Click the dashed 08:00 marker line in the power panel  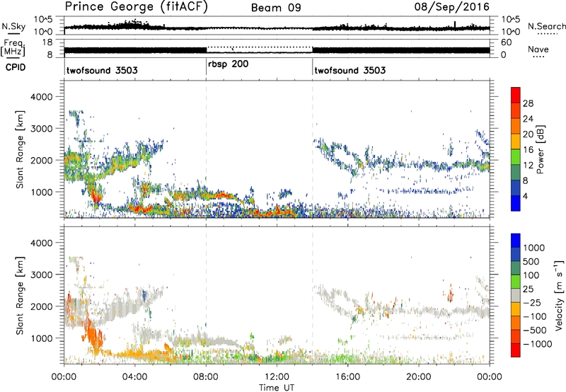pos(206,149)
